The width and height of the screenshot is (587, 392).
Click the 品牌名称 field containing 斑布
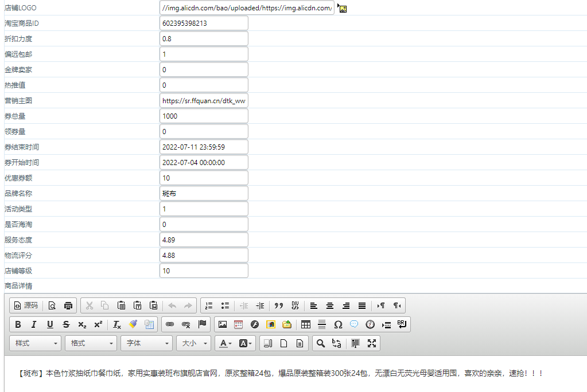click(204, 193)
